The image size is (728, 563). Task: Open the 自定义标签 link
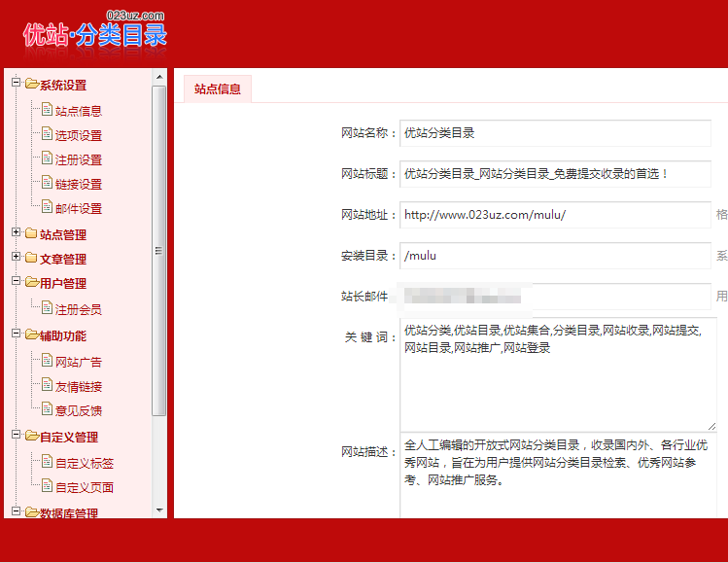point(85,463)
